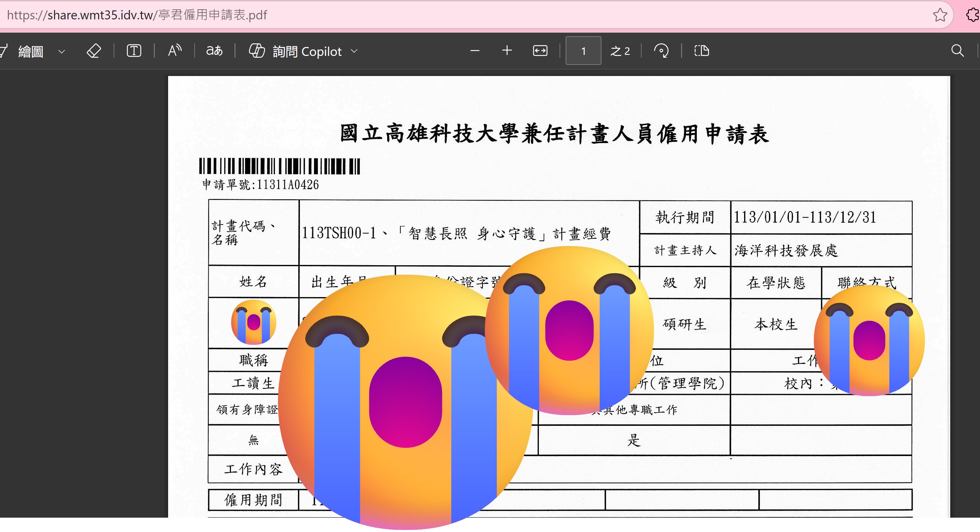Start Read Aloud
980x532 pixels.
point(175,51)
